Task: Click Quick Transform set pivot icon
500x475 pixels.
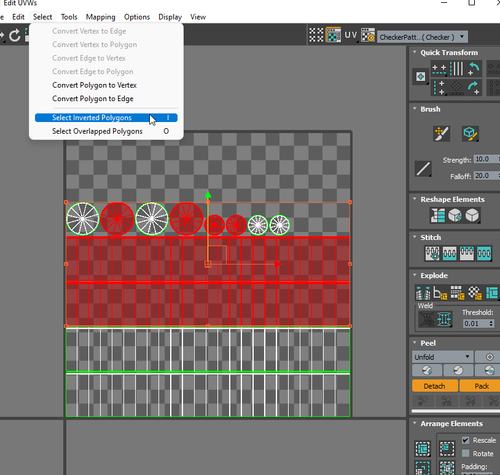Action: (x=421, y=77)
